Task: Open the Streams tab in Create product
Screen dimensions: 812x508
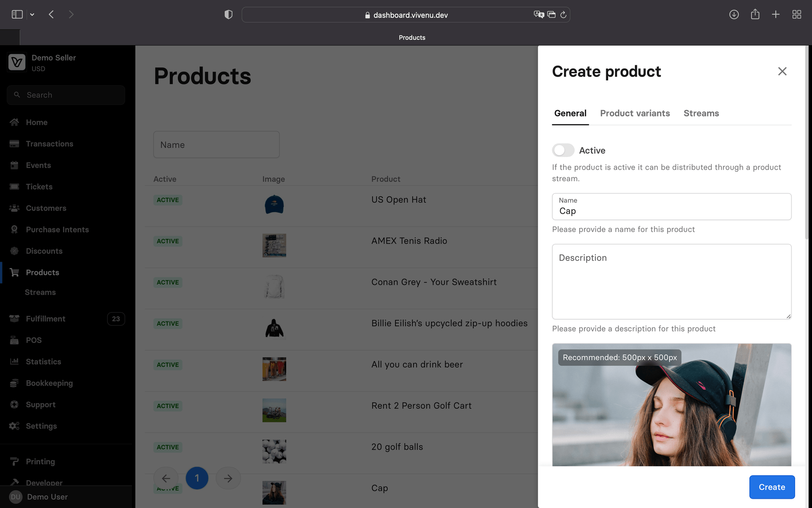Action: [x=701, y=113]
